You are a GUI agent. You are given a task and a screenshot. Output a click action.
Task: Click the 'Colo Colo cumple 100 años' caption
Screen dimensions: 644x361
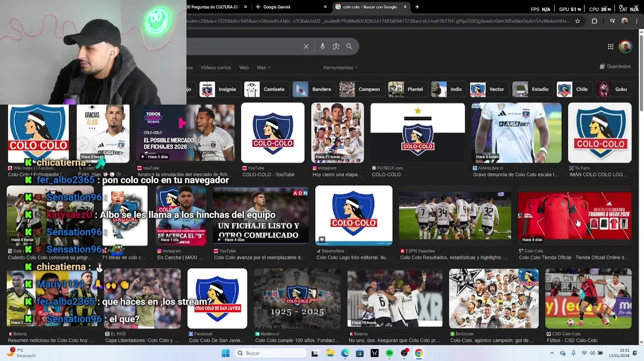click(297, 340)
